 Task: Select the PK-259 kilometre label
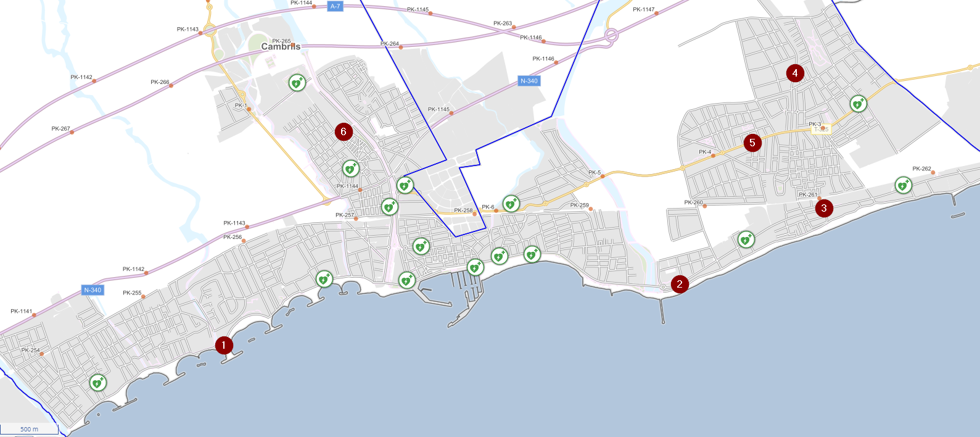[x=579, y=205]
